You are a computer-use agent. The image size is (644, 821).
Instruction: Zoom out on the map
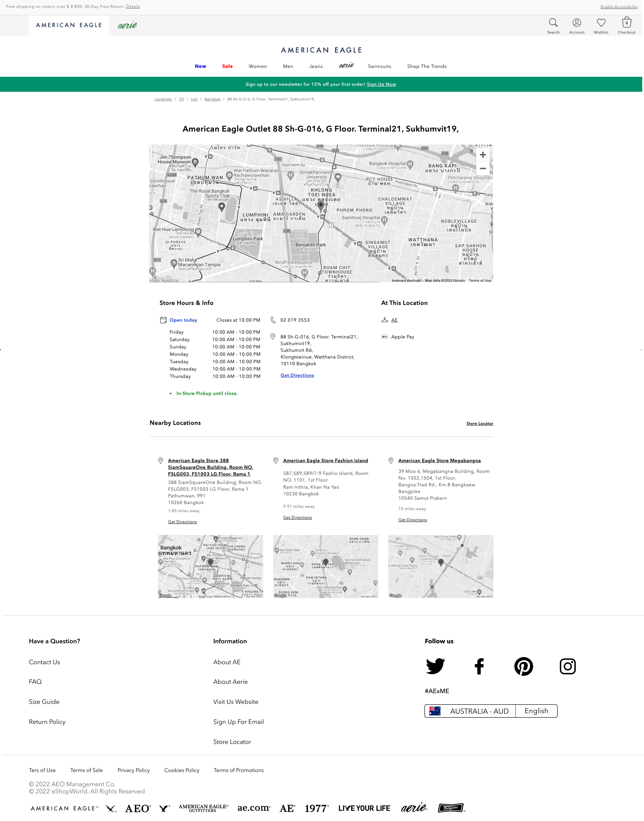click(483, 169)
